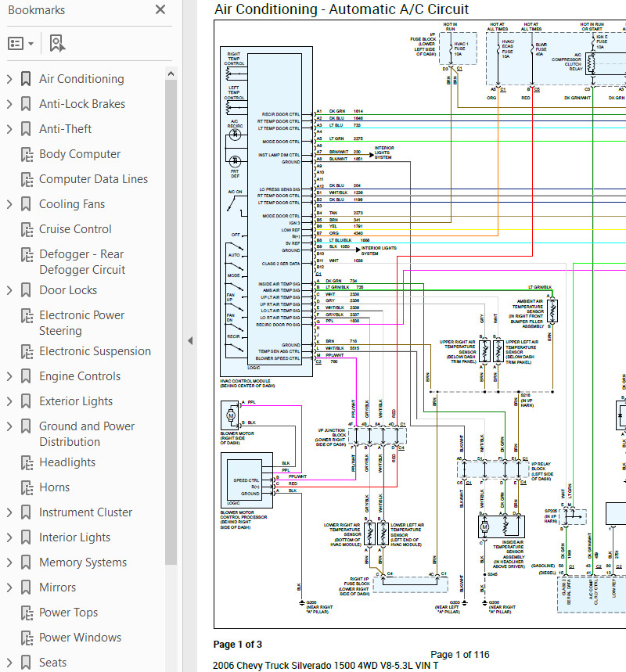This screenshot has width=626, height=672.
Task: Expand the Interior Lights bookmark
Action: [9, 537]
